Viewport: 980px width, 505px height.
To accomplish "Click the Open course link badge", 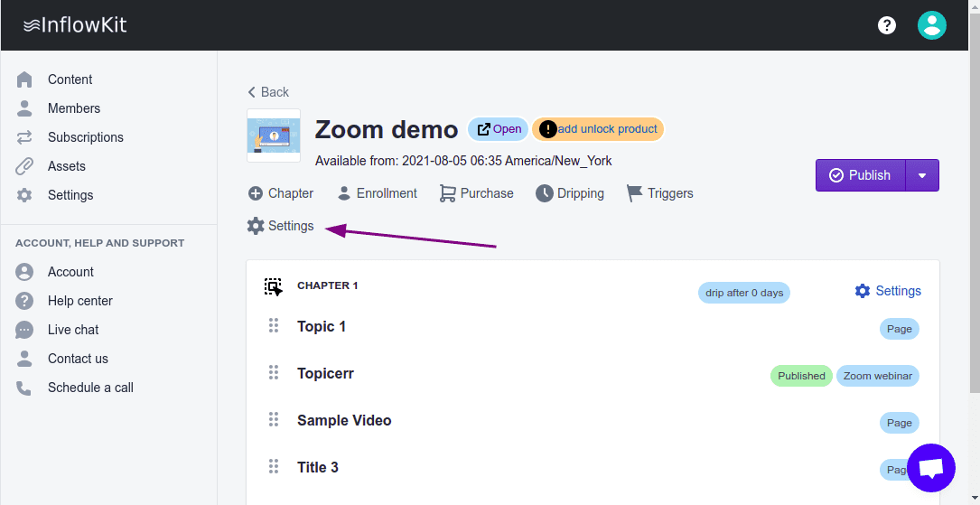I will pos(499,129).
